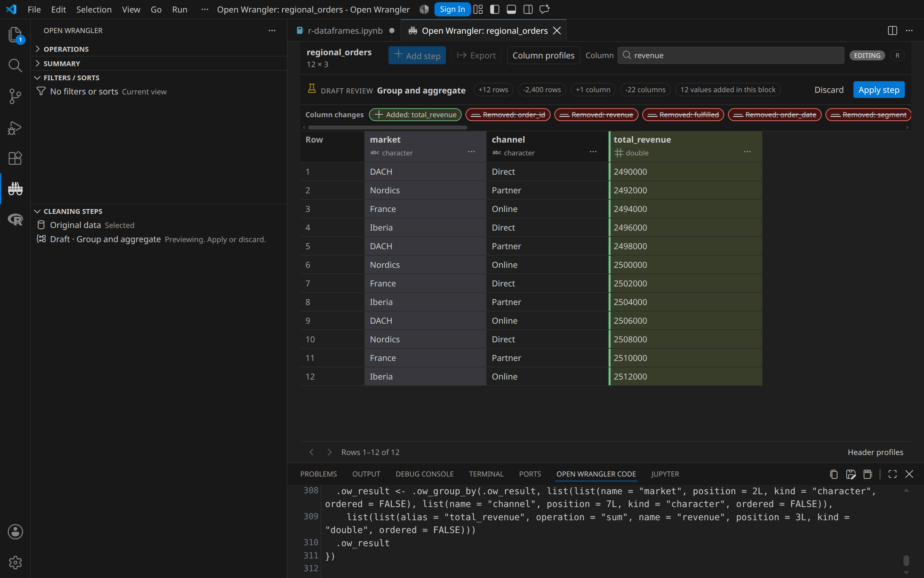Copy the generated Open Wrangler code
924x578 pixels.
[834, 474]
